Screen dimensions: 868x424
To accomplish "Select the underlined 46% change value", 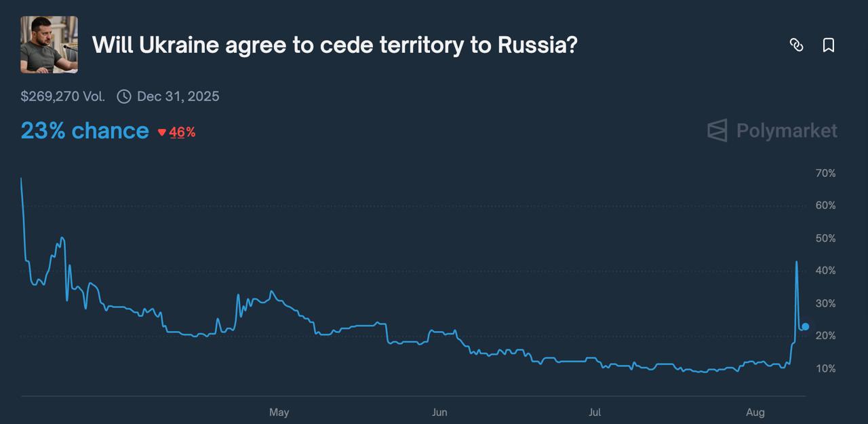I will (x=182, y=132).
